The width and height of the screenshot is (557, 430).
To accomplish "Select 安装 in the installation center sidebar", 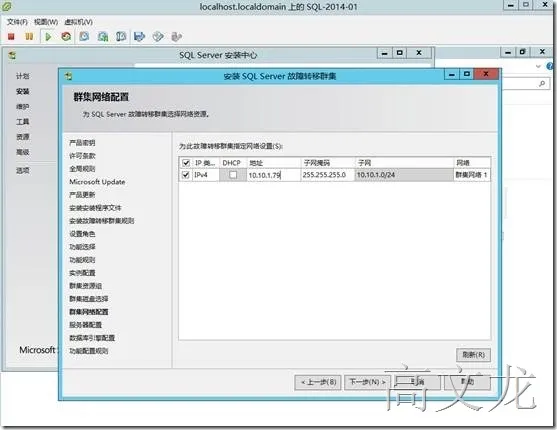I will tap(22, 91).
